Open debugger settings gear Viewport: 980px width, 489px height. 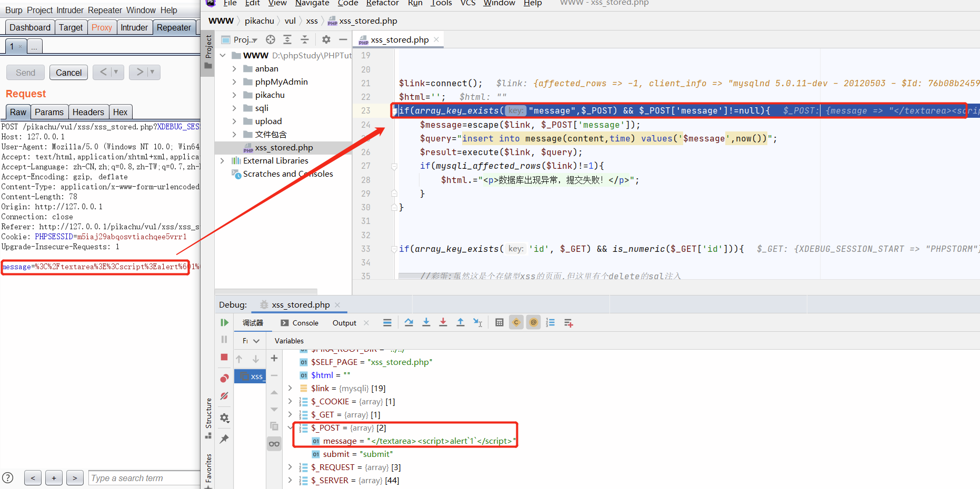224,418
